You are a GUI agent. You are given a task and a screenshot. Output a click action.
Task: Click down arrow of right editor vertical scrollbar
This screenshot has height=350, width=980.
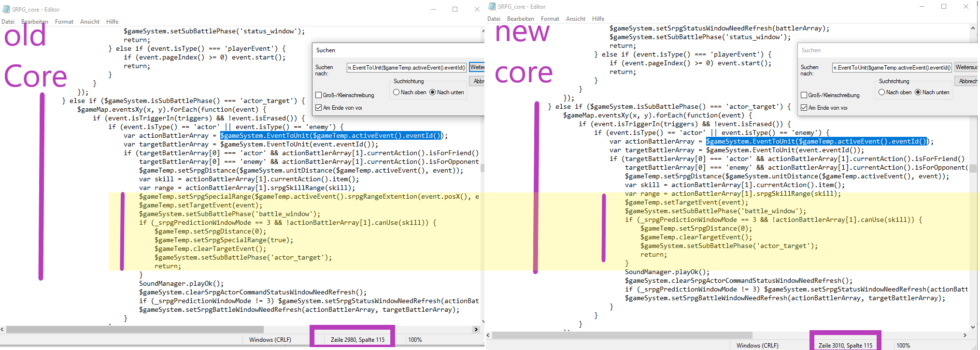point(973,327)
